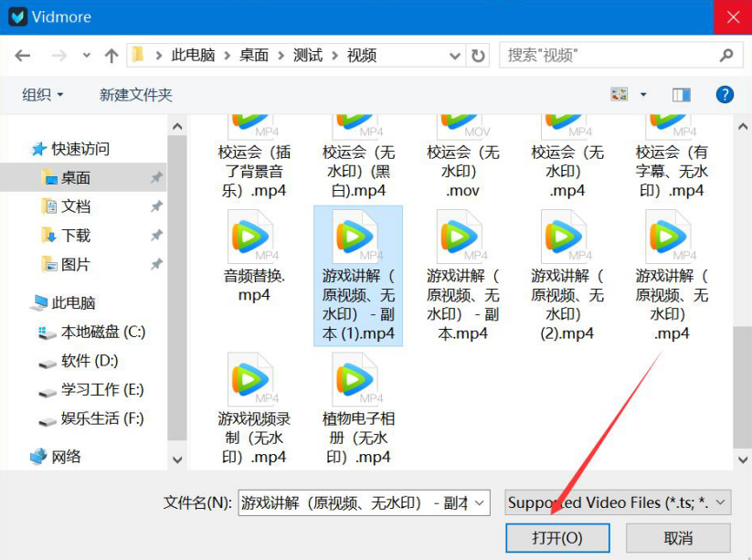752x560 pixels.
Task: Open Supported Video Files type dropdown
Action: [618, 502]
